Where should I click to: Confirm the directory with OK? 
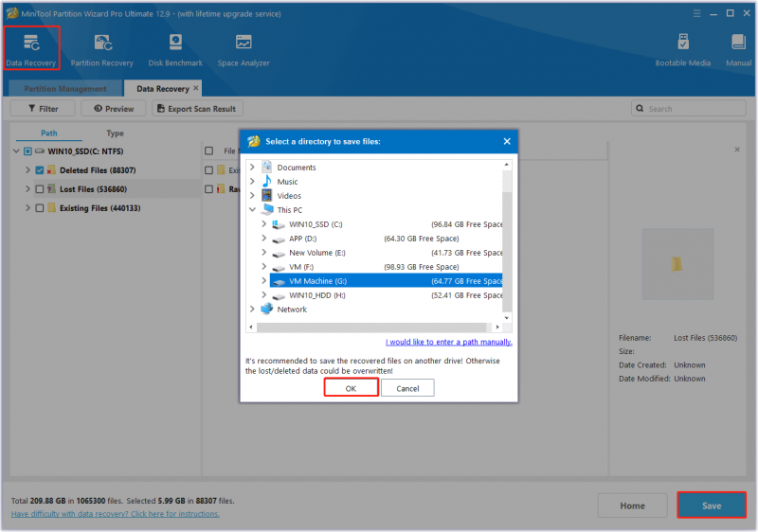pos(351,388)
